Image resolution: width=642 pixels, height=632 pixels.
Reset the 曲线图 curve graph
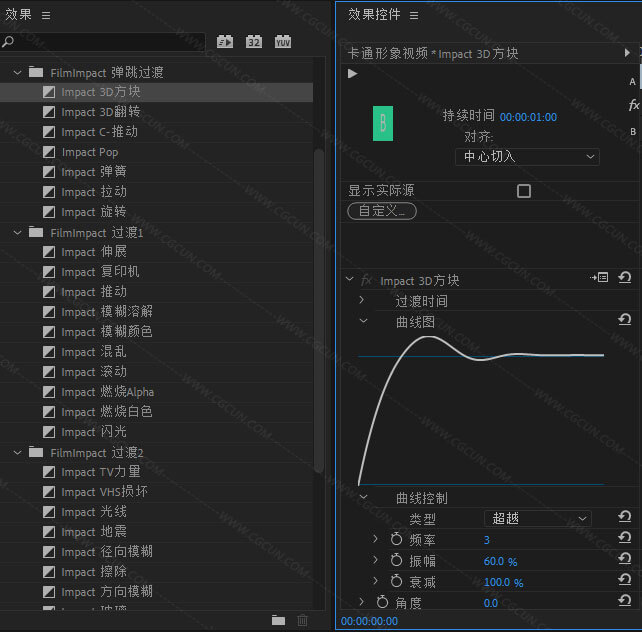click(x=625, y=320)
